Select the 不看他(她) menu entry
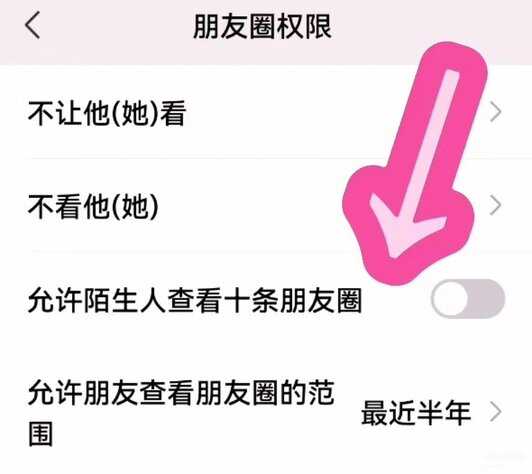532x474 pixels. point(266,206)
